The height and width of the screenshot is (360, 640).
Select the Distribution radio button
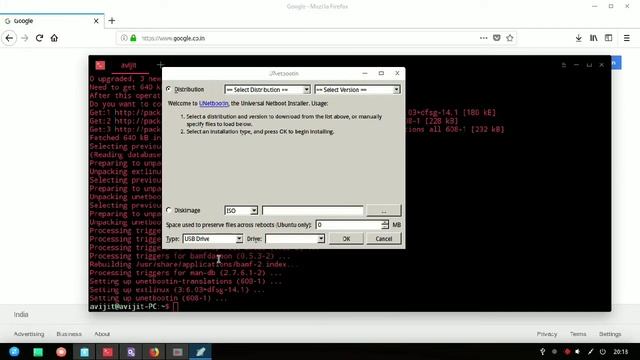169,89
